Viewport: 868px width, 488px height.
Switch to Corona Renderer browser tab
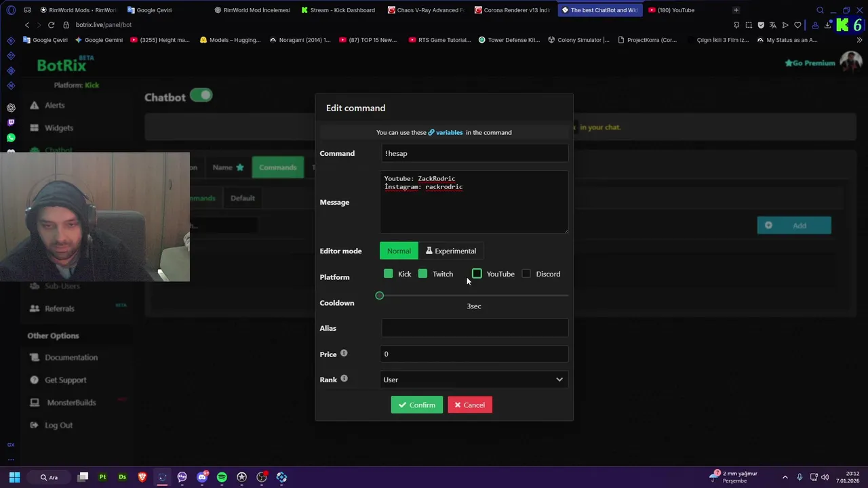(x=512, y=10)
